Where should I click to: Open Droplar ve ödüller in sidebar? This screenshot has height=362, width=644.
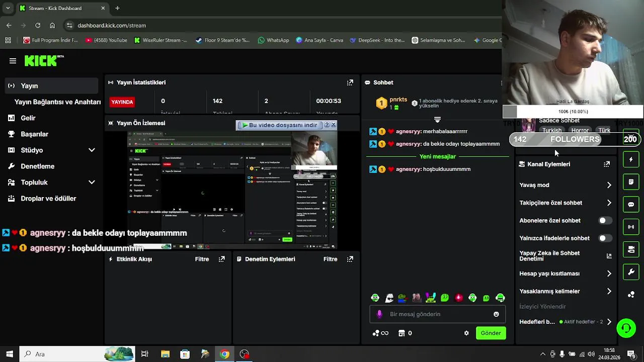click(x=48, y=199)
